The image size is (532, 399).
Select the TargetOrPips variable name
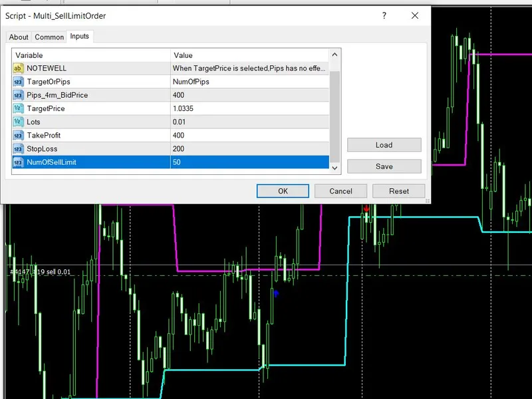[49, 82]
